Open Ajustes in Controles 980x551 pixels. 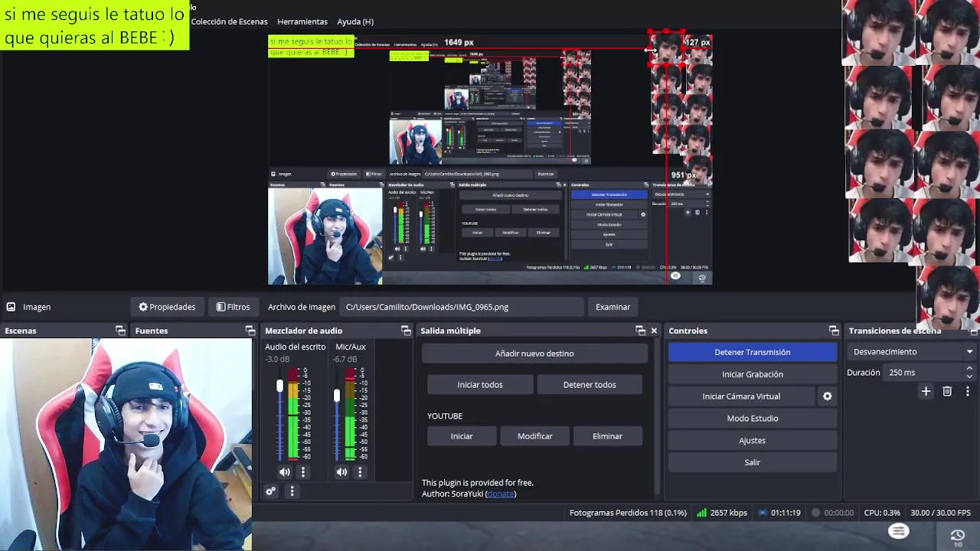[753, 441]
